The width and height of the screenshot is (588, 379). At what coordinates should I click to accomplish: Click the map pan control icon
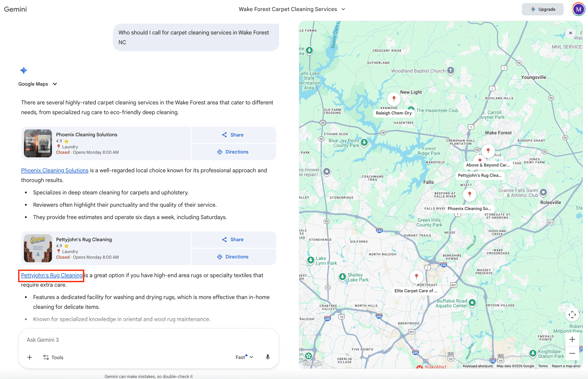point(572,314)
